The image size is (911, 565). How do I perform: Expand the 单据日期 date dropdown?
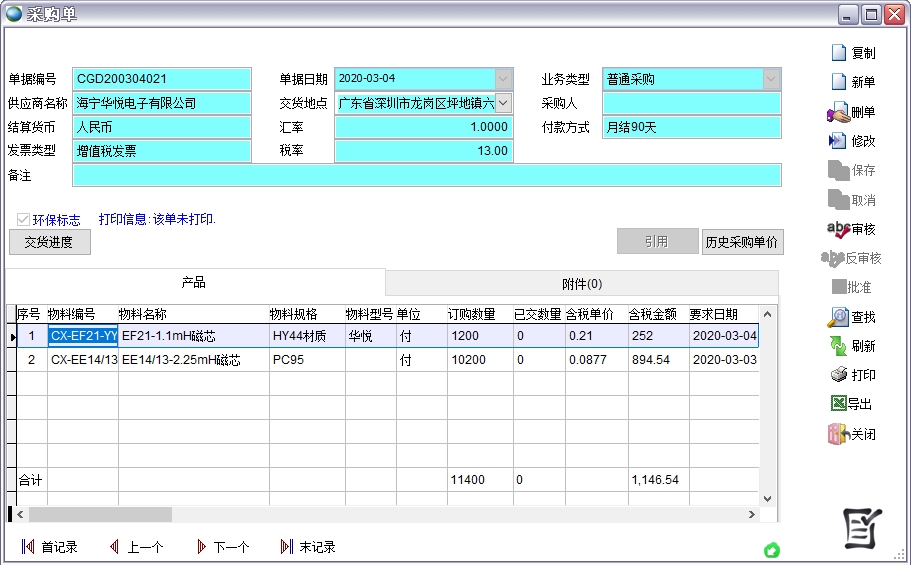[503, 78]
